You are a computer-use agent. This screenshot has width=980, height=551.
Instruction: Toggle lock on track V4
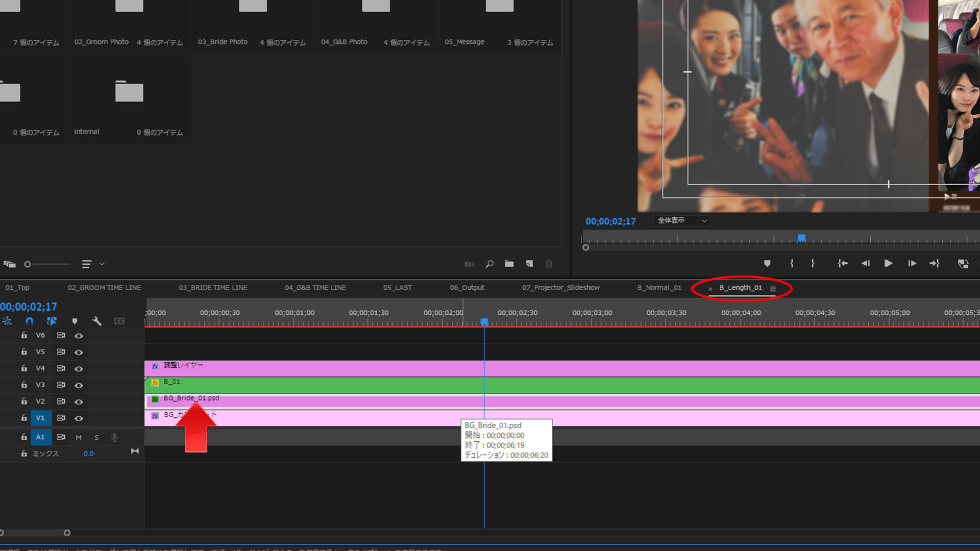coord(24,368)
